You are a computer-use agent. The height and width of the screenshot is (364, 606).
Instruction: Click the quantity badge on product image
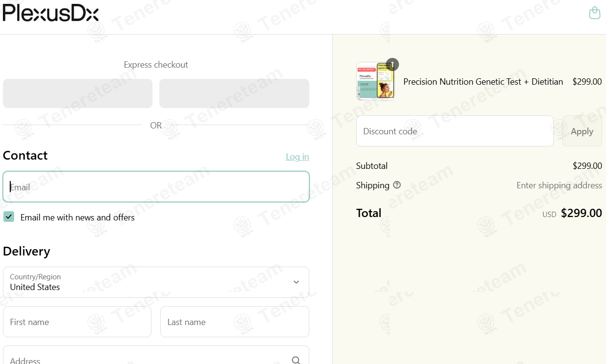pyautogui.click(x=392, y=64)
